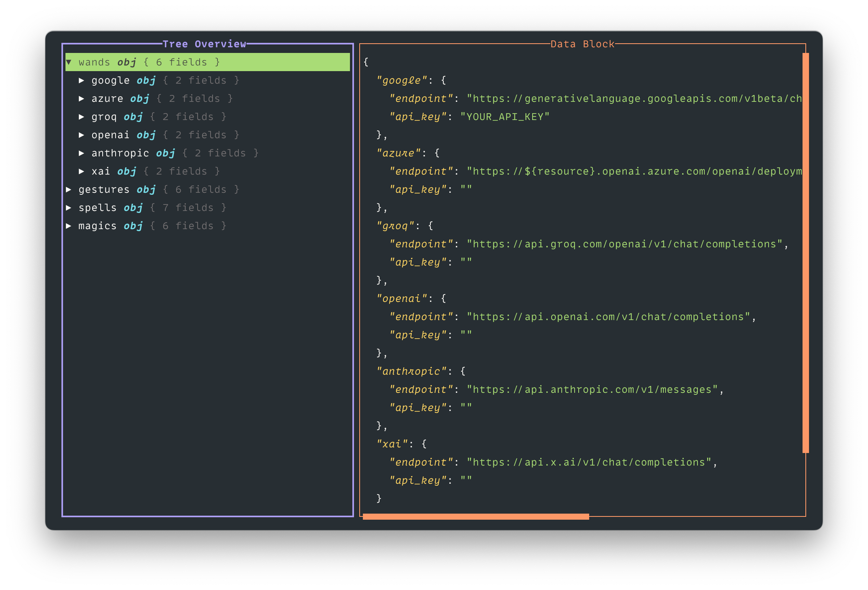Expand the azure object node arrow
This screenshot has height=590, width=868.
tap(82, 99)
